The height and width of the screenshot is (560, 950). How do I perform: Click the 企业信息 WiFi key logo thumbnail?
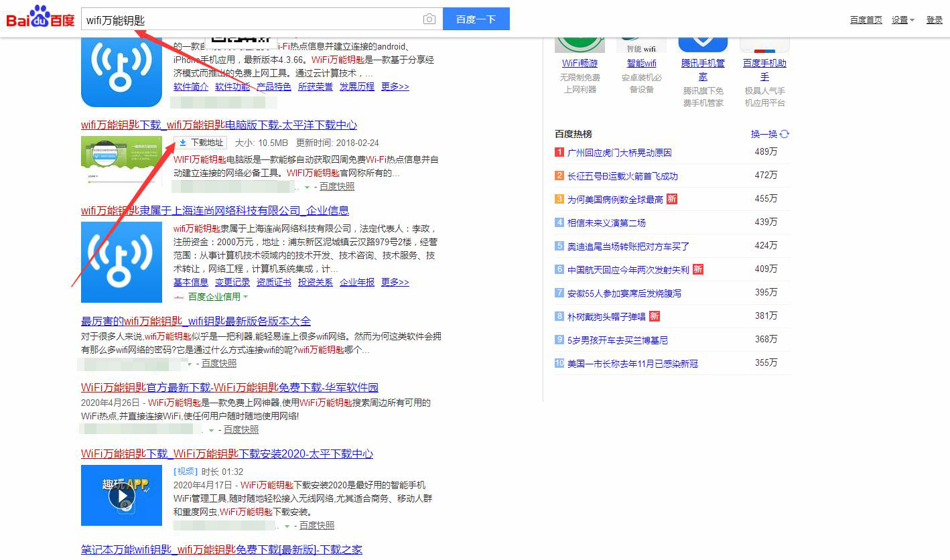121,262
